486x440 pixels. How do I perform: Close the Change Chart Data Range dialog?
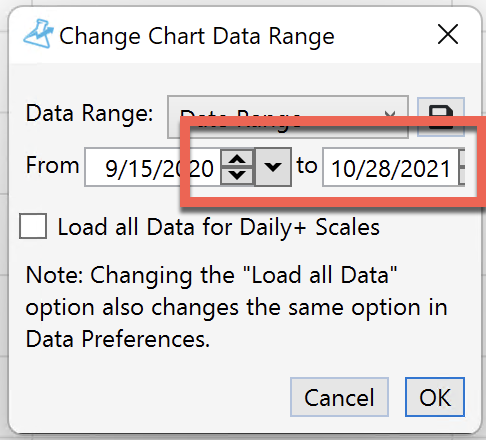(448, 34)
